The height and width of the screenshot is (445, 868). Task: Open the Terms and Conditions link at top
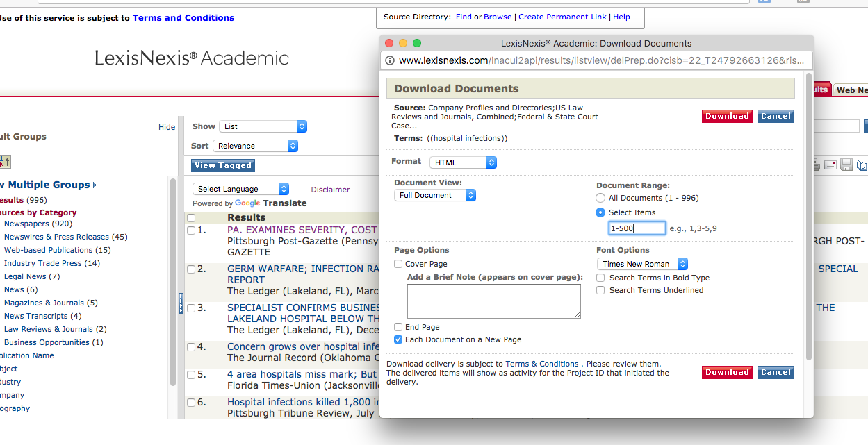pos(183,18)
